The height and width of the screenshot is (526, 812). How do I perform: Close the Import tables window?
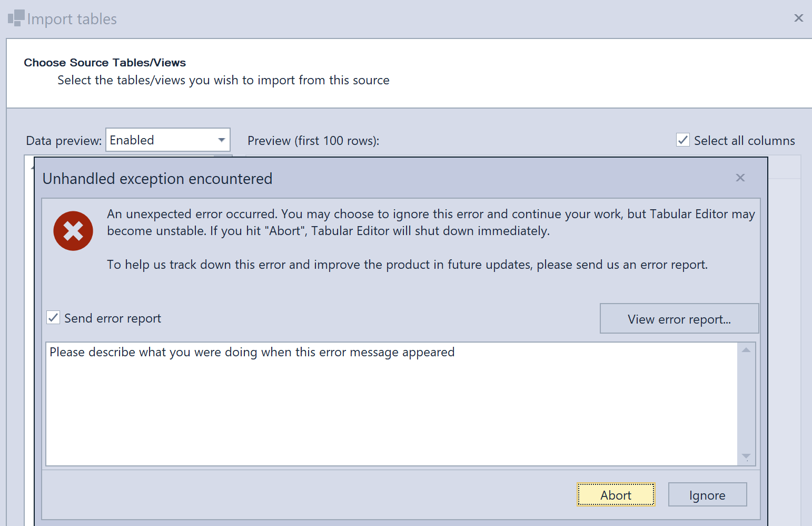[799, 17]
